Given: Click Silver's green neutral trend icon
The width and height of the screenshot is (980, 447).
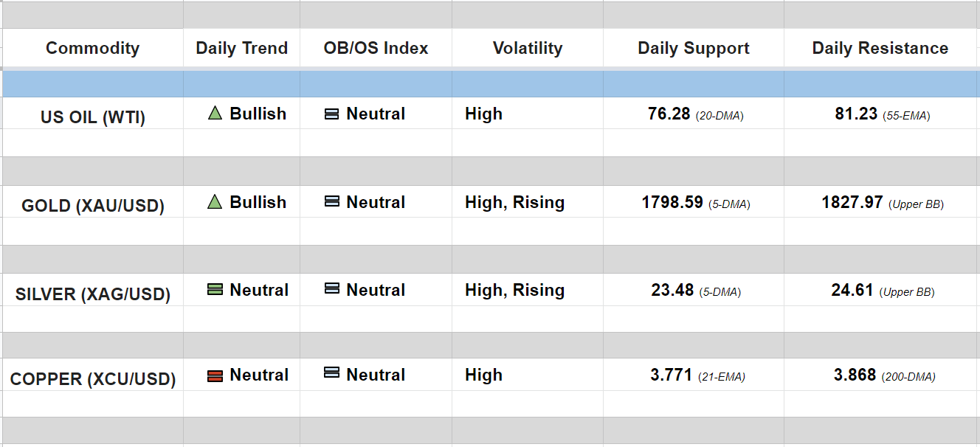Looking at the screenshot, I should pyautogui.click(x=215, y=291).
